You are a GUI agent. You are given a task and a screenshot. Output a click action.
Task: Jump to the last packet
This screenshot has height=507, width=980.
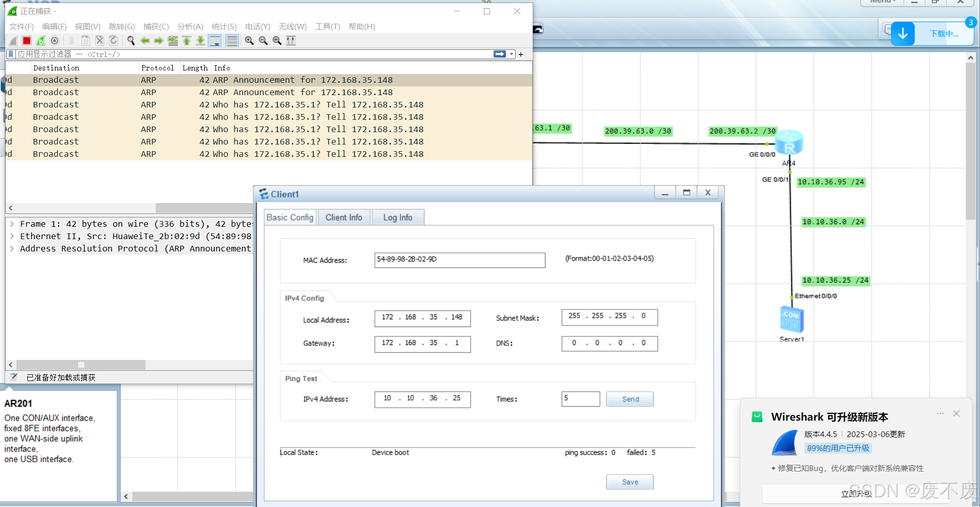click(201, 41)
